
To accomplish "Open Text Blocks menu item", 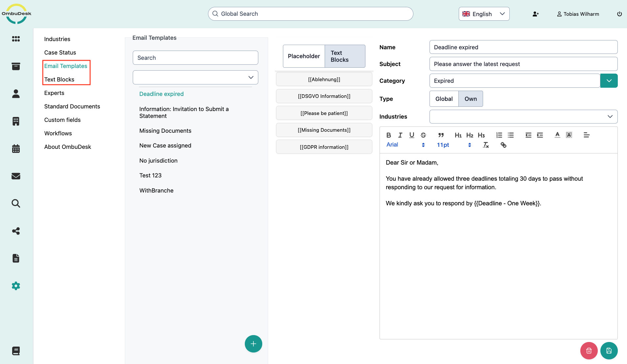I will (x=59, y=80).
